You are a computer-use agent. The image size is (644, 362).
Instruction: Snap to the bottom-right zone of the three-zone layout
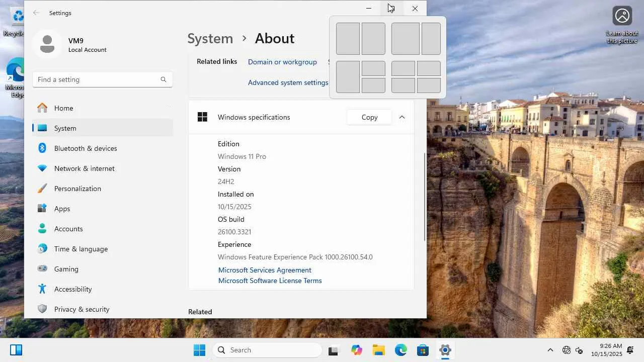click(x=373, y=85)
